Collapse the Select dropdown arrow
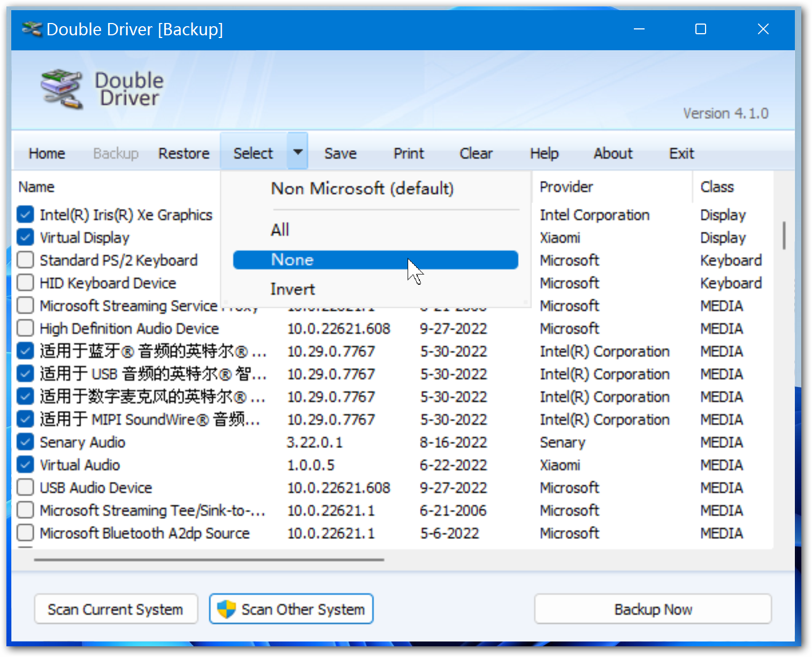The width and height of the screenshot is (812, 657). pyautogui.click(x=298, y=152)
